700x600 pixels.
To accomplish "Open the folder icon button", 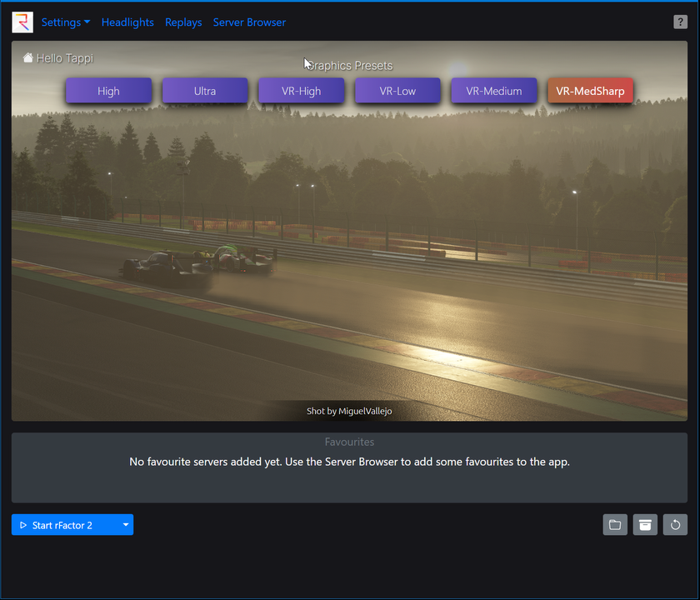I will [x=615, y=524].
